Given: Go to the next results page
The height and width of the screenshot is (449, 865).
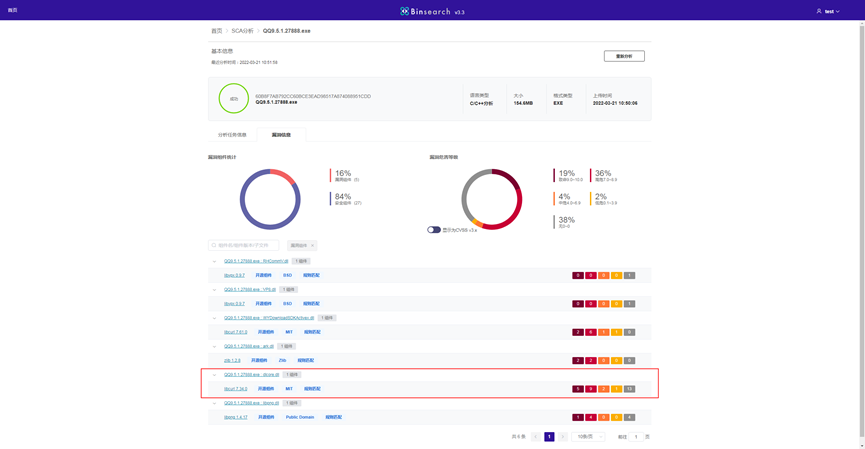Looking at the screenshot, I should point(563,437).
